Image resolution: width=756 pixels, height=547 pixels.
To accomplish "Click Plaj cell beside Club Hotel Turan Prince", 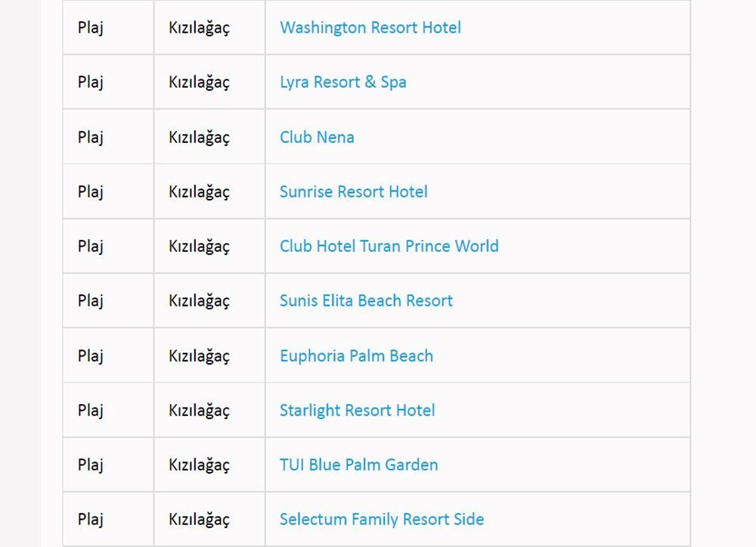I will tap(90, 247).
